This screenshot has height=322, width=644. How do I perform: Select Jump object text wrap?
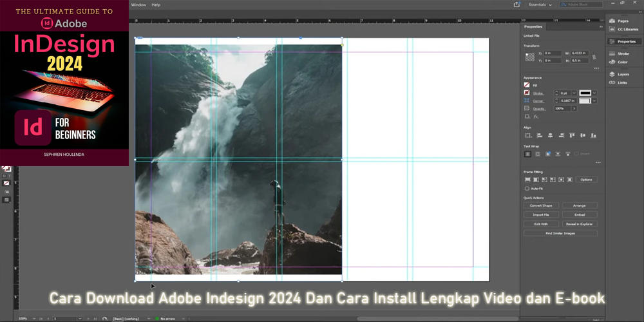(558, 154)
